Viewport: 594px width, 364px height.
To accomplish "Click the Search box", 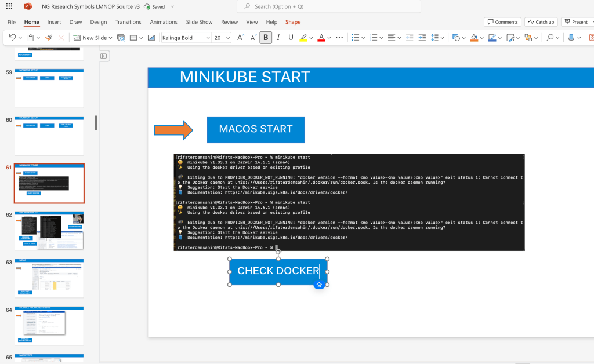I will click(x=329, y=6).
